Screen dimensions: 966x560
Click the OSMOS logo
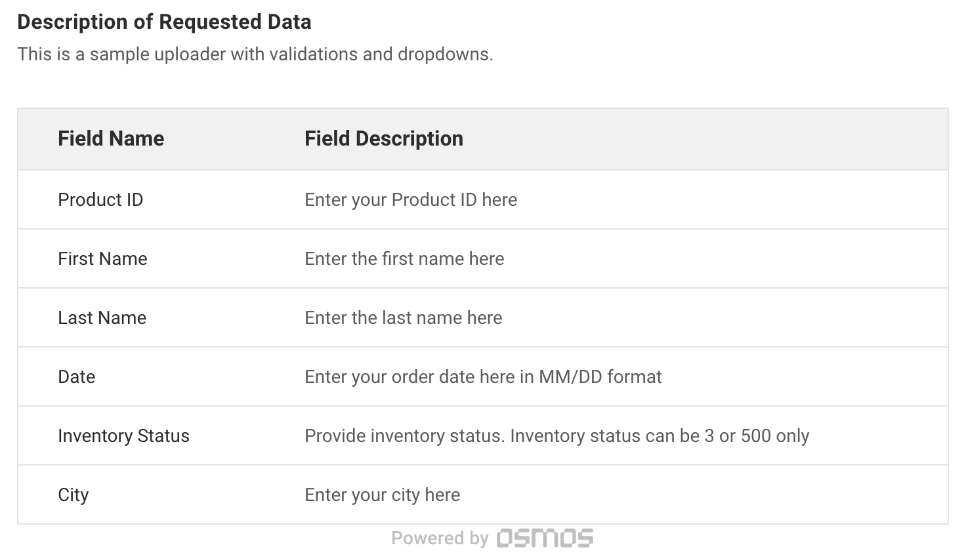click(545, 538)
